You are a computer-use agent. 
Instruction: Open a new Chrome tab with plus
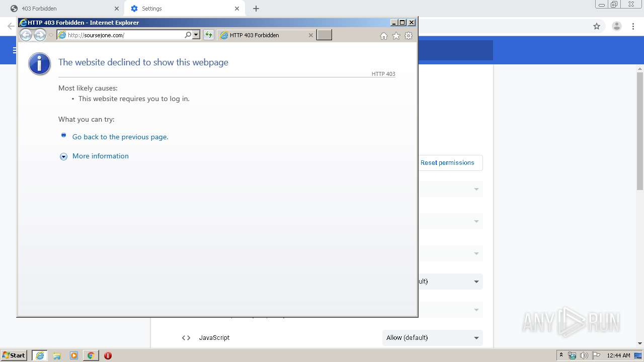256,9
